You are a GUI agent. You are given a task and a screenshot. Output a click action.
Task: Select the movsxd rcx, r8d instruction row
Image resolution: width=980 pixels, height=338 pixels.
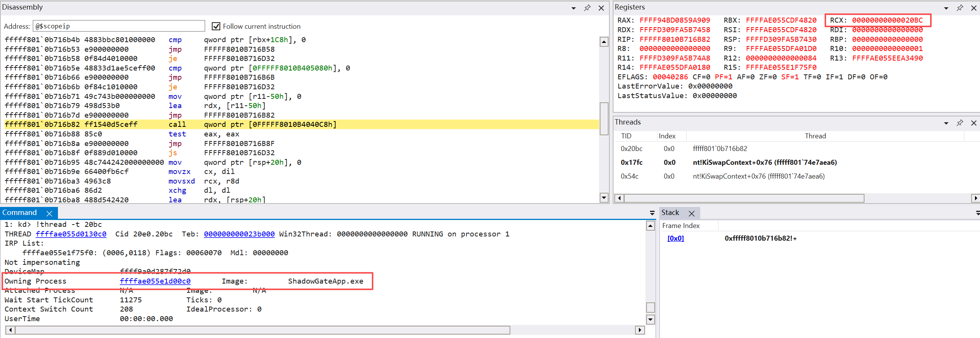coord(301,181)
